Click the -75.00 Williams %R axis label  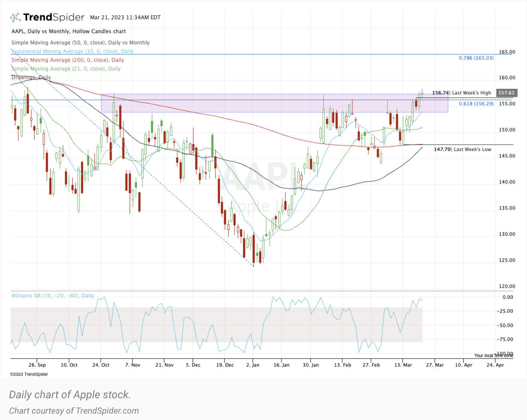[505, 339]
